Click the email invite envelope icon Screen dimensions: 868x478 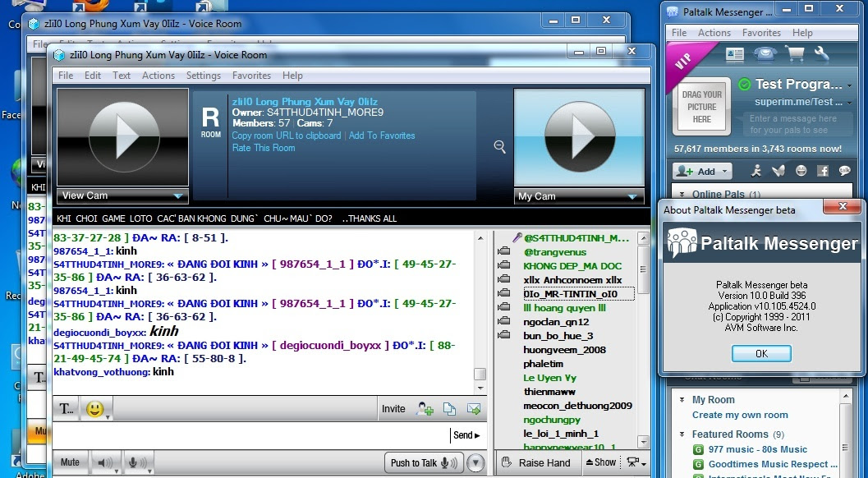[x=473, y=409]
